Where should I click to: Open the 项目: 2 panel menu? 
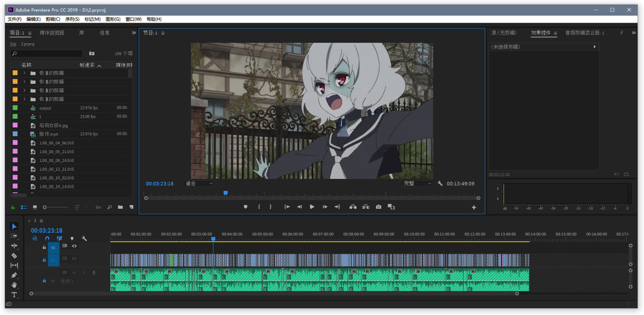tap(30, 33)
